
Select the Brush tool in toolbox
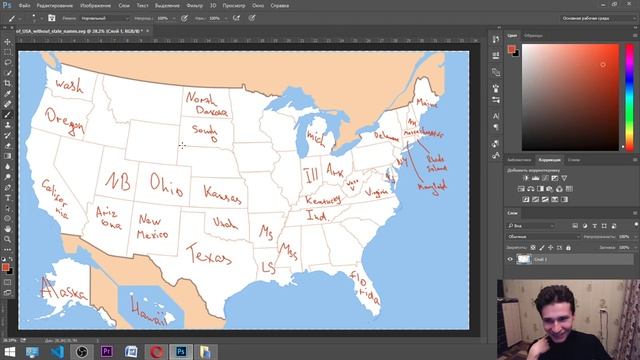(x=8, y=115)
